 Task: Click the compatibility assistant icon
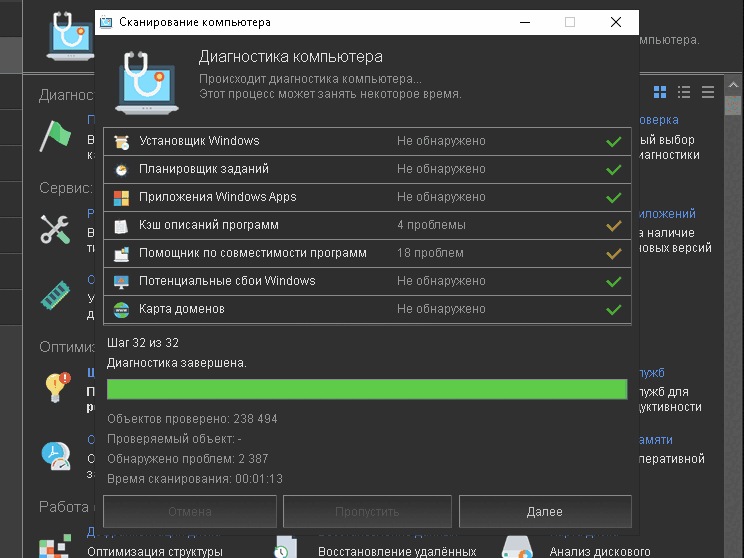[121, 253]
